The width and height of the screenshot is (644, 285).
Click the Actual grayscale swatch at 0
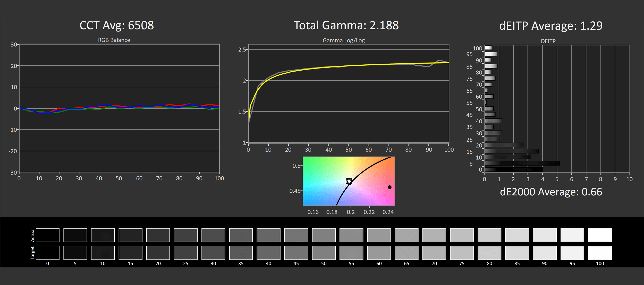[x=48, y=235]
